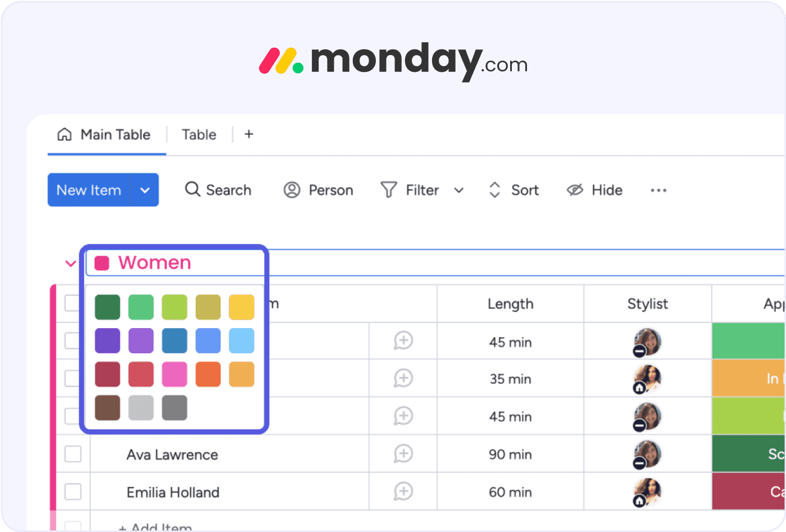Select the light amber orange swatch
The height and width of the screenshot is (532, 786).
[242, 374]
